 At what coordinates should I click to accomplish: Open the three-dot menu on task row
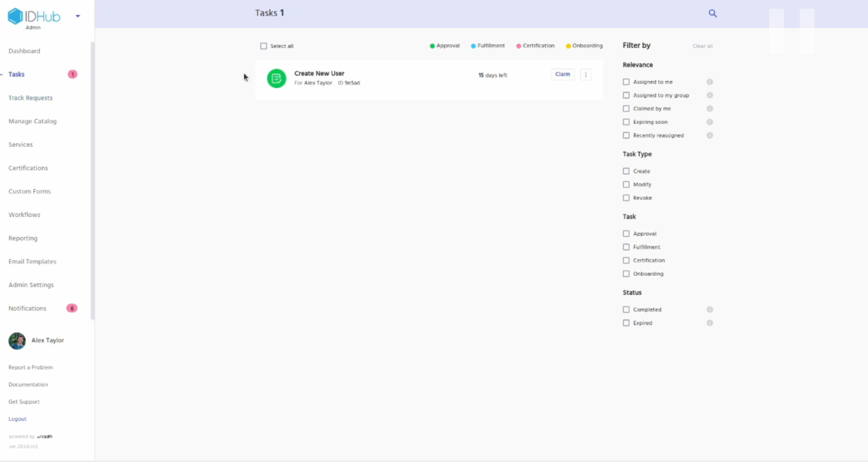coord(585,75)
